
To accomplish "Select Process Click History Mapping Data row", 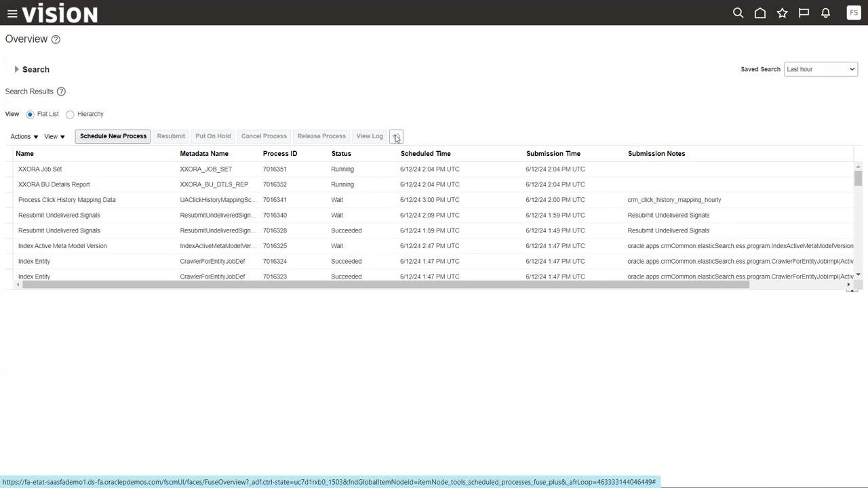I will pos(433,200).
